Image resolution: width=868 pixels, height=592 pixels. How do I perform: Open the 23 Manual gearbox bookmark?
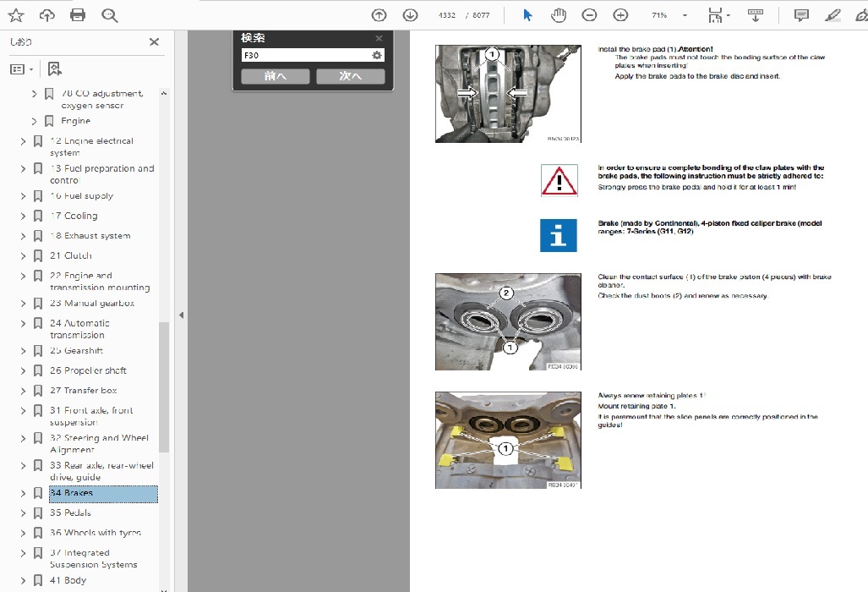[92, 304]
